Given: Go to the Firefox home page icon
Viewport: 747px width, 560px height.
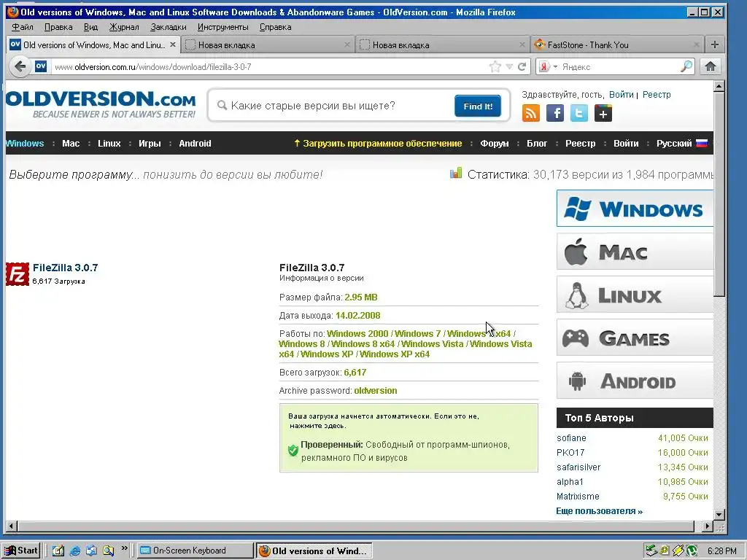Looking at the screenshot, I should [x=711, y=66].
